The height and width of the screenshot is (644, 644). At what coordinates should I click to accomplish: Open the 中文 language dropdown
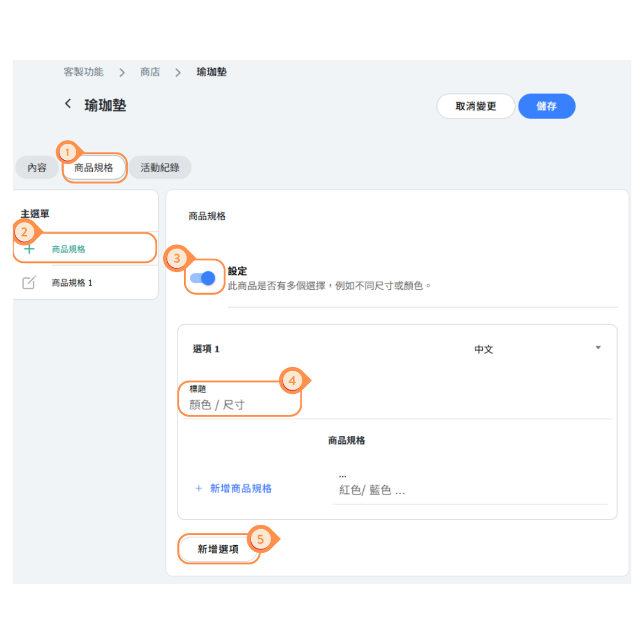coord(484,349)
